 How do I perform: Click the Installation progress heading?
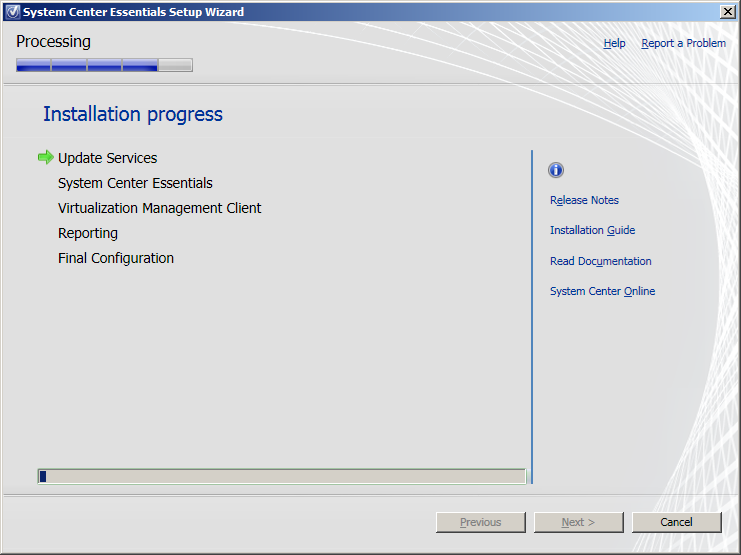133,114
